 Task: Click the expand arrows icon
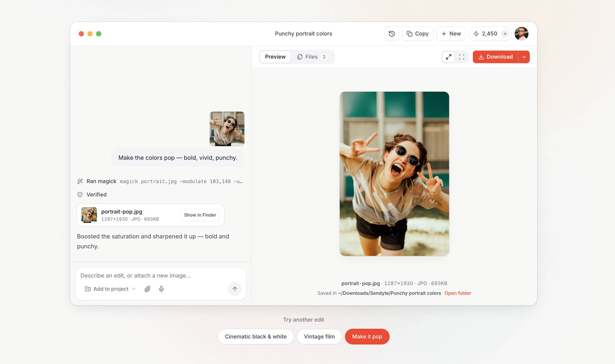pos(448,57)
